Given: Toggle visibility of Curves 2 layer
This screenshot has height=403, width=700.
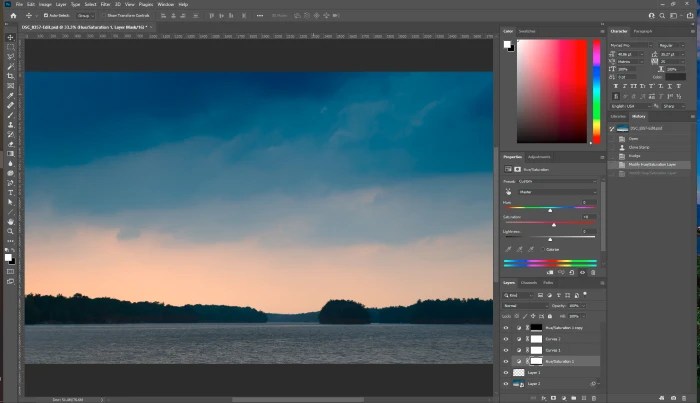Looking at the screenshot, I should 506,338.
